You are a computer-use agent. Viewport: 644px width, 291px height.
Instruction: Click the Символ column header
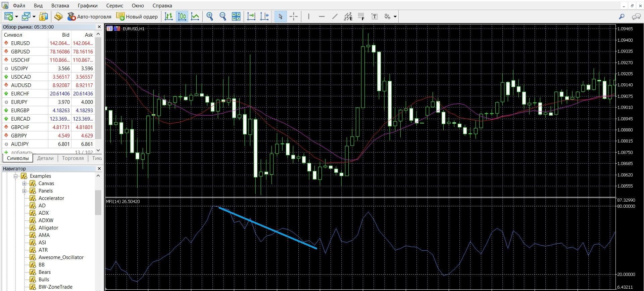coord(25,35)
